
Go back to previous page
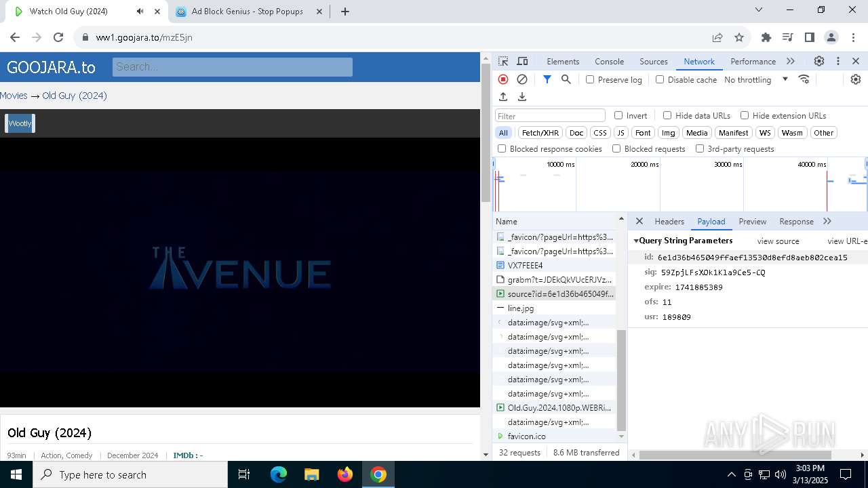coord(15,37)
